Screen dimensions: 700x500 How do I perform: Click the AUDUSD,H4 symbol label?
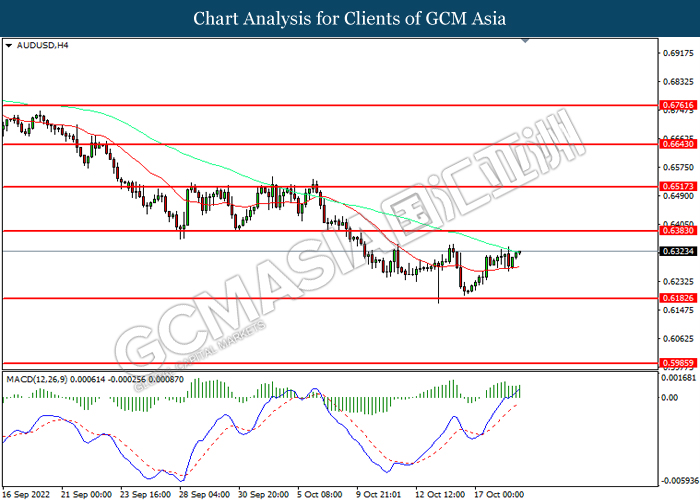click(x=42, y=45)
